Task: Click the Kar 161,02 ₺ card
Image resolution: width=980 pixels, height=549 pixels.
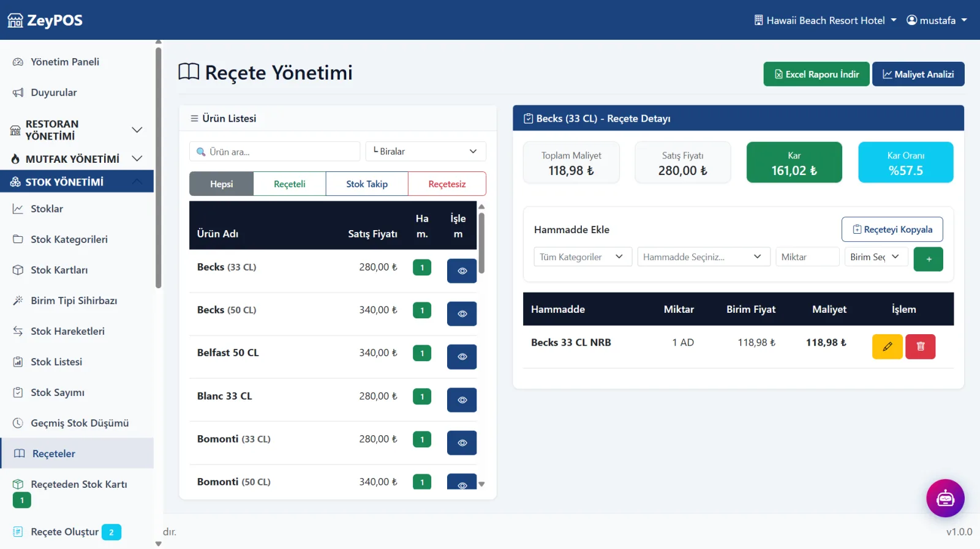Action: (794, 162)
